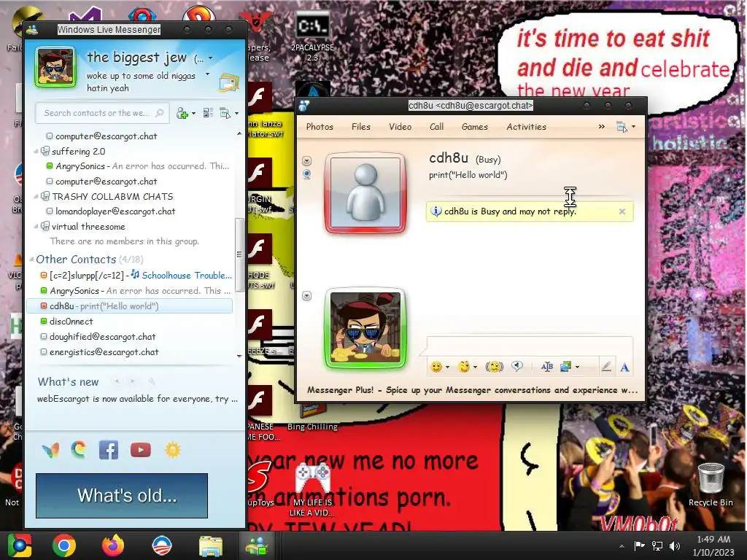Open the Call menu in chat

[x=436, y=127]
